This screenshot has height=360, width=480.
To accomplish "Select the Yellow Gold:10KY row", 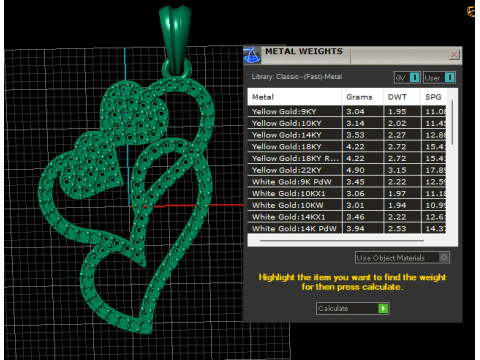I will [347, 123].
